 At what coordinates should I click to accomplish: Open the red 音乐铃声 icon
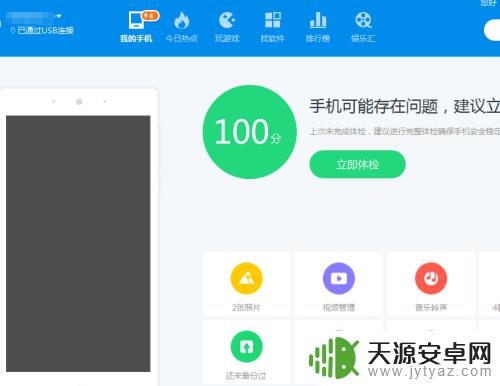pyautogui.click(x=431, y=278)
